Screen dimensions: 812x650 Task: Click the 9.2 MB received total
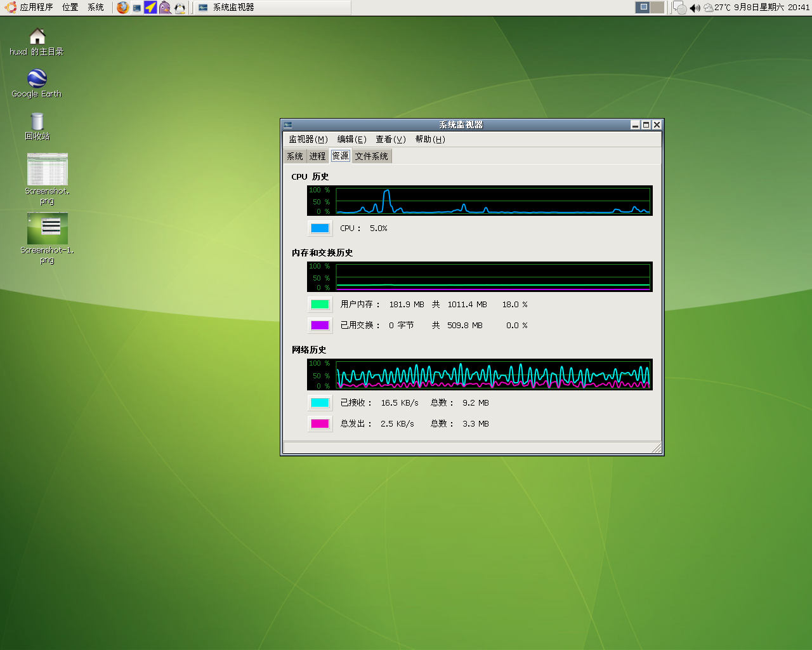pos(475,403)
